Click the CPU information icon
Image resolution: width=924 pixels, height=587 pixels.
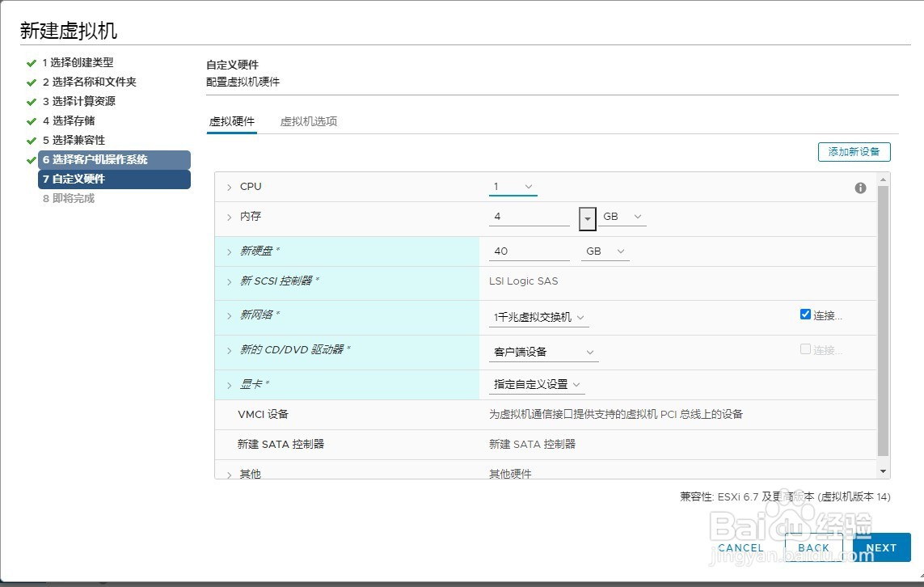tap(860, 188)
